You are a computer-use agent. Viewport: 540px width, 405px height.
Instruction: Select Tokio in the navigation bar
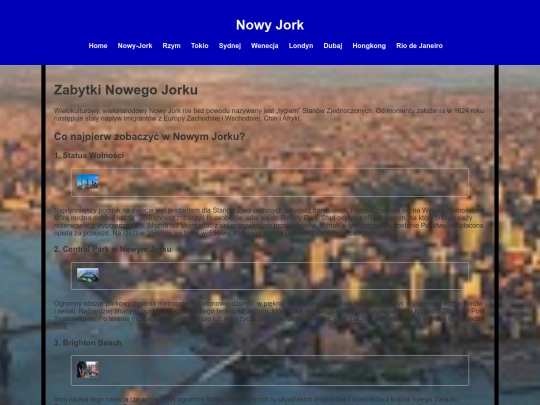pos(200,46)
